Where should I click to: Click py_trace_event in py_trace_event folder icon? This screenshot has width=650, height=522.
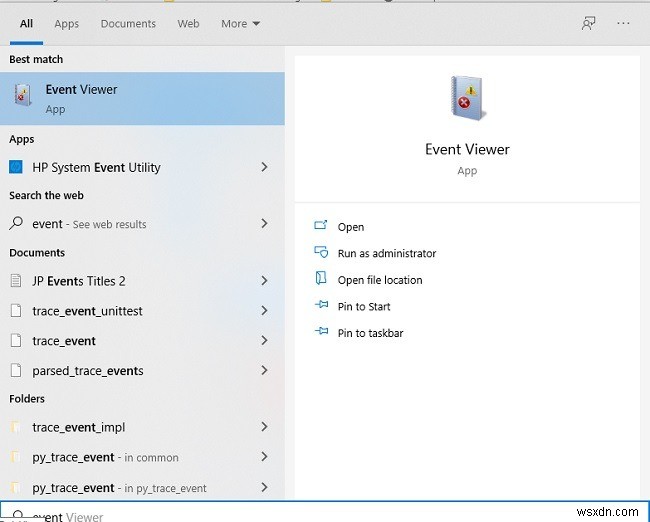point(15,488)
